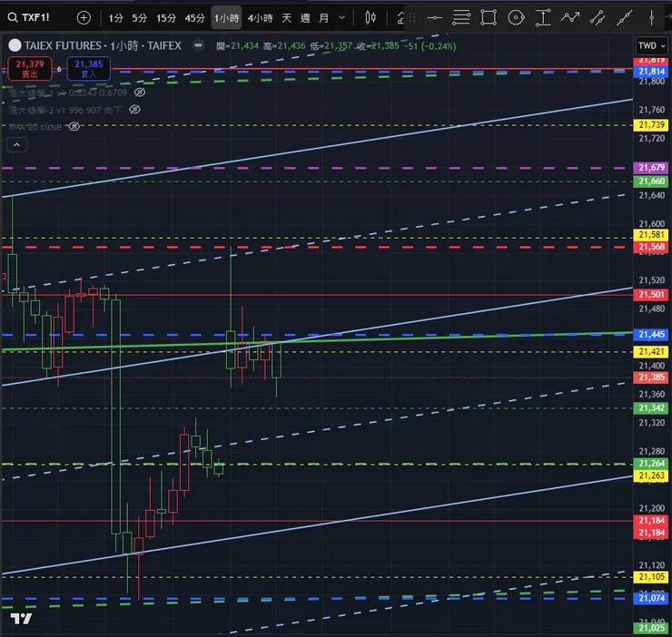This screenshot has width=672, height=637.
Task: Switch to the 5分 interval
Action: coord(139,18)
